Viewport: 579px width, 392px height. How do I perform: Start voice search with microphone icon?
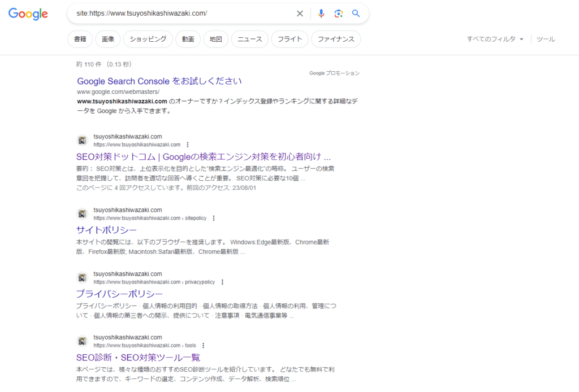[x=321, y=14]
